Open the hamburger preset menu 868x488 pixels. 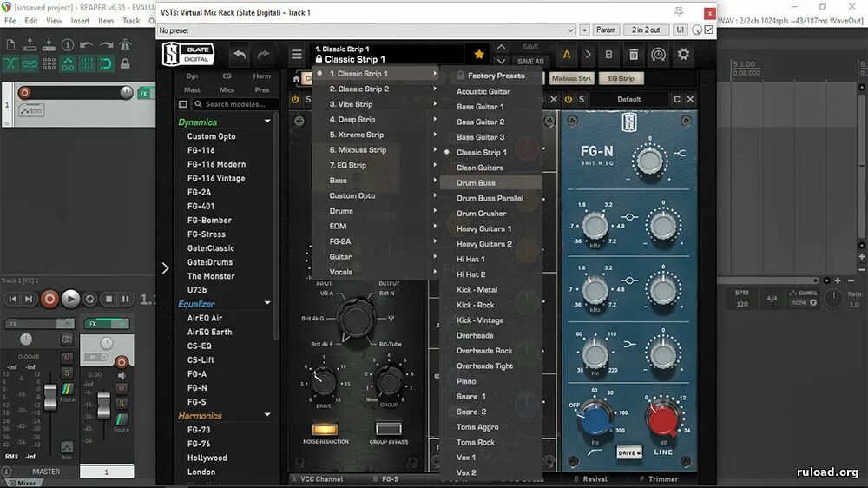pos(297,55)
